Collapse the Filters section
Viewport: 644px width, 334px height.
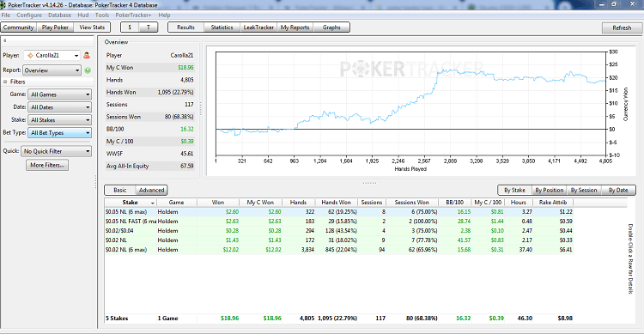5,82
